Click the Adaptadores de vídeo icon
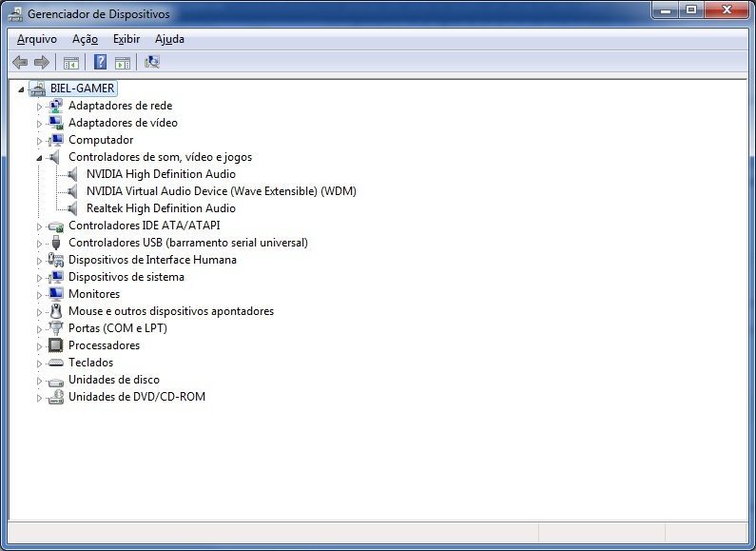756x551 pixels. coord(56,123)
